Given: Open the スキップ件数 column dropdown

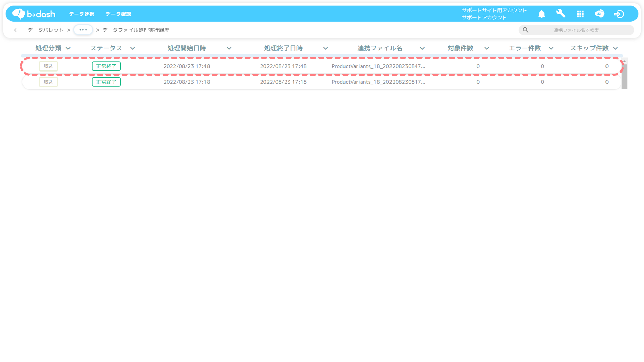Looking at the screenshot, I should click(x=615, y=48).
